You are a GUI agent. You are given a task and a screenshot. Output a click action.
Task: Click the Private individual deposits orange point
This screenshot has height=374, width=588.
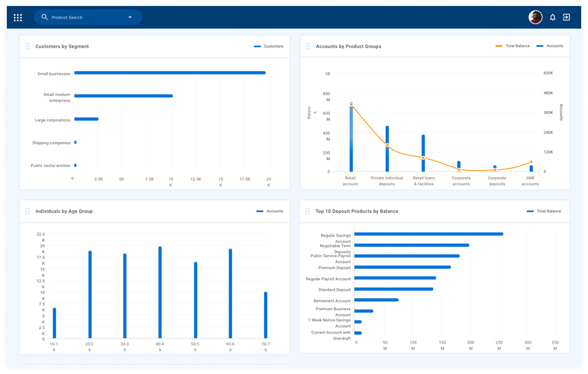[x=387, y=145]
